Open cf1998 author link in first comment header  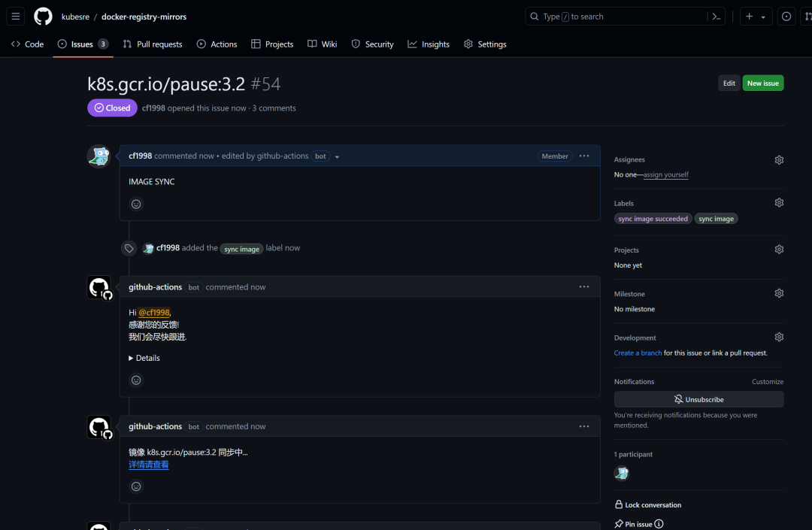(x=141, y=156)
